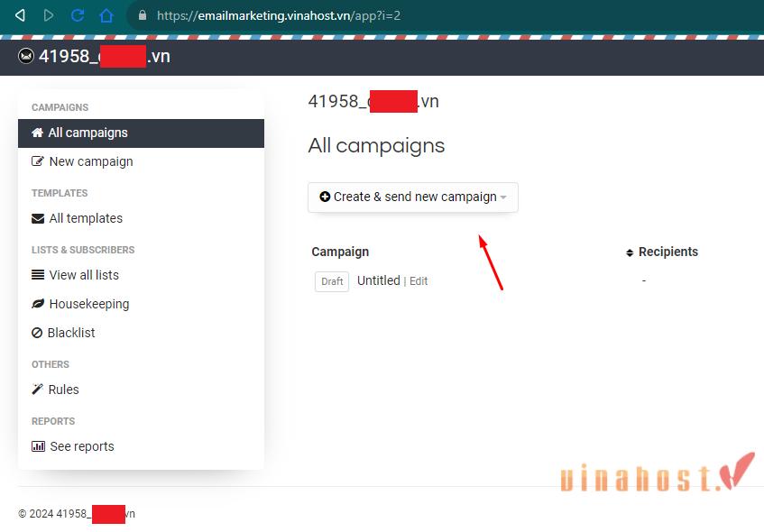Sort by the Recipients column arrows
The image size is (764, 532).
click(630, 252)
